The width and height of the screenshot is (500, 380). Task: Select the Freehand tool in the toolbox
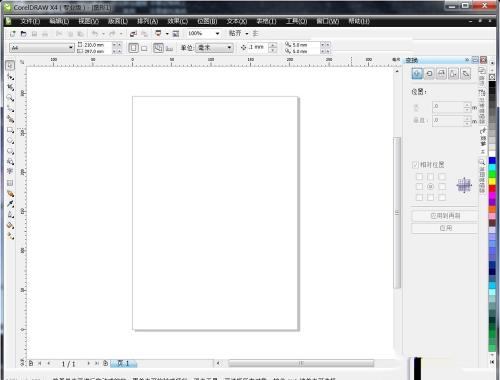coord(10,108)
